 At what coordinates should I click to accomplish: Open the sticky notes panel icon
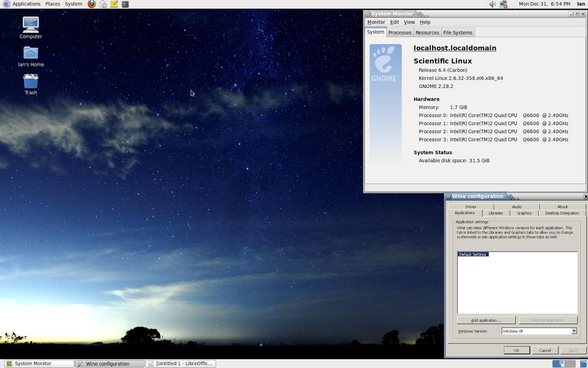click(x=114, y=4)
